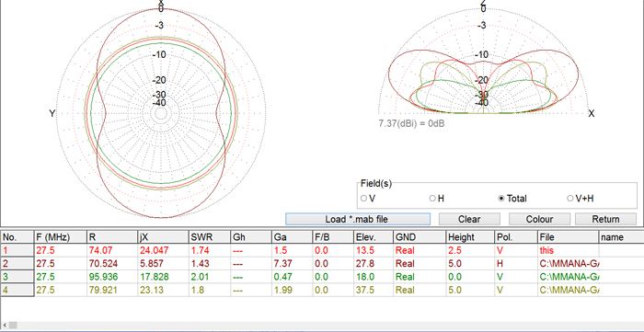Click the horizontal scrollbar thumb

pyautogui.click(x=13, y=325)
